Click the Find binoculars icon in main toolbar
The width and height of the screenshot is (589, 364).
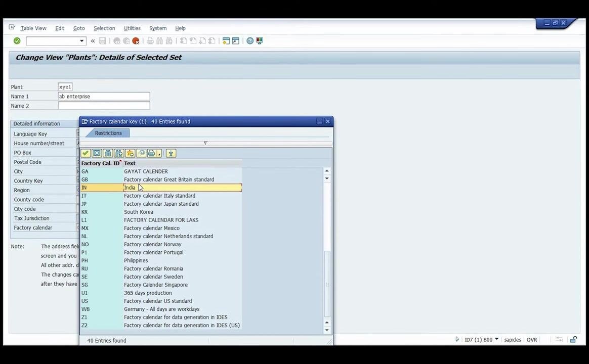tap(159, 41)
